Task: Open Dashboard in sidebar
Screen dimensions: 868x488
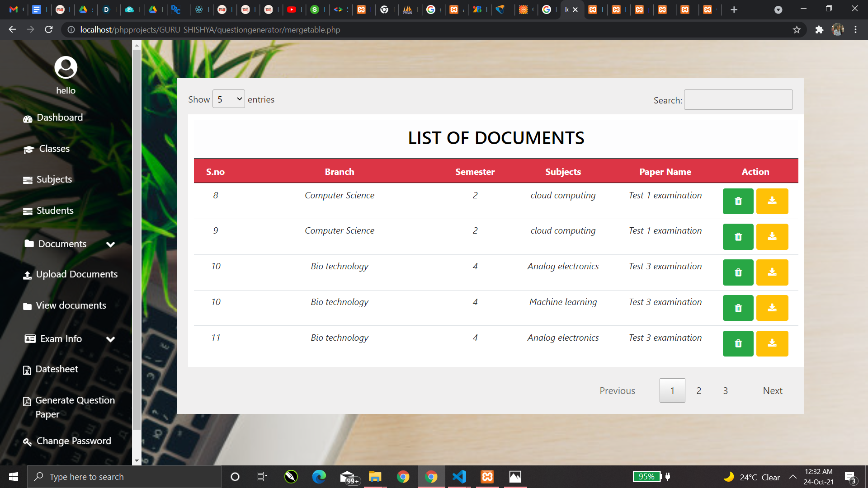Action: [59, 117]
